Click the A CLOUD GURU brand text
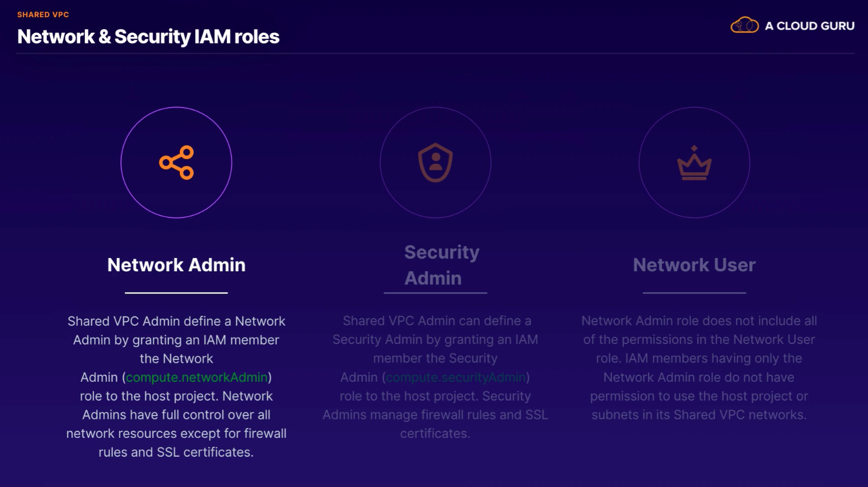The height and width of the screenshot is (487, 868). click(x=810, y=26)
